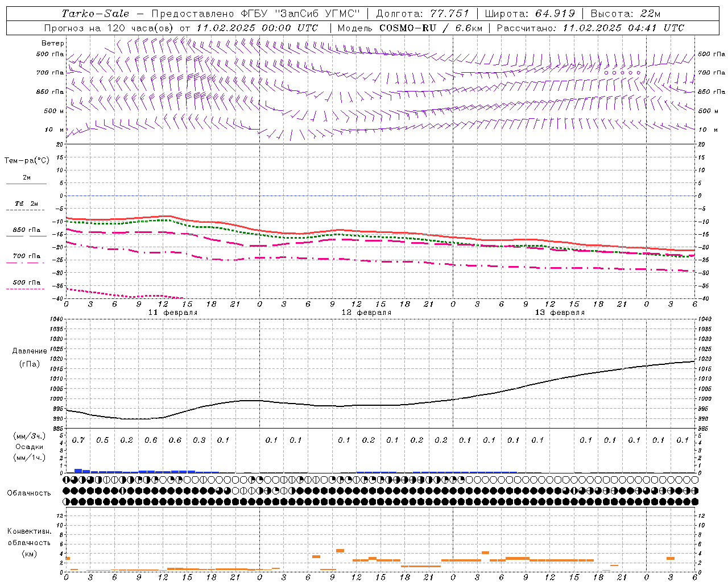
Task: Click the "1040" label on left pressure axis
Action: click(56, 319)
